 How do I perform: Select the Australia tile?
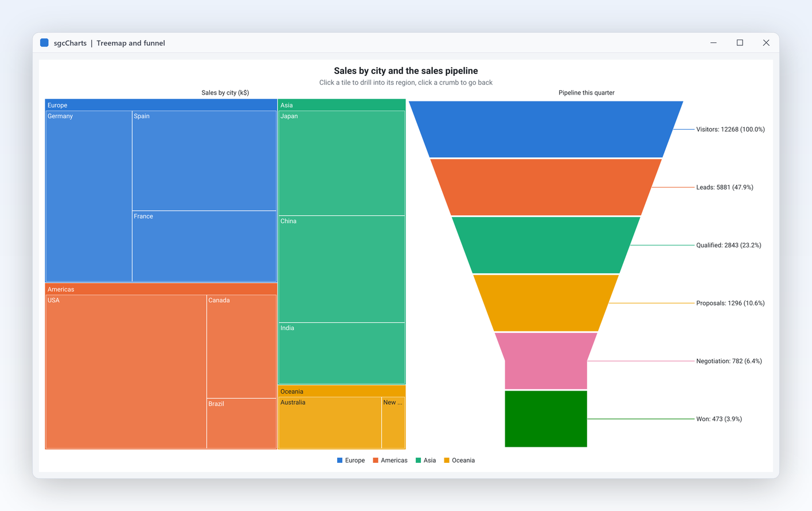pyautogui.click(x=330, y=423)
